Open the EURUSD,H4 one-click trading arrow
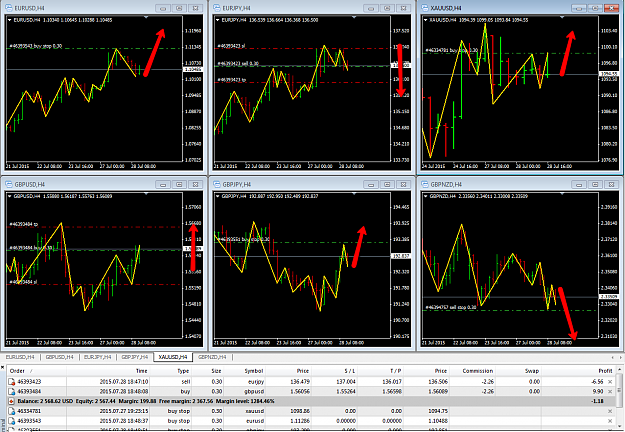The height and width of the screenshot is (432, 625). point(10,20)
